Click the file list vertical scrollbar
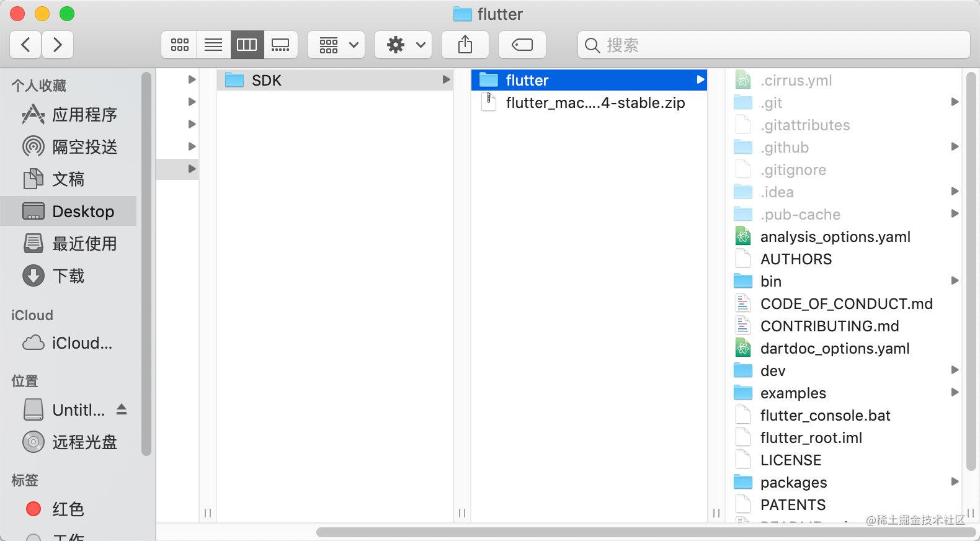980x541 pixels. click(x=971, y=272)
